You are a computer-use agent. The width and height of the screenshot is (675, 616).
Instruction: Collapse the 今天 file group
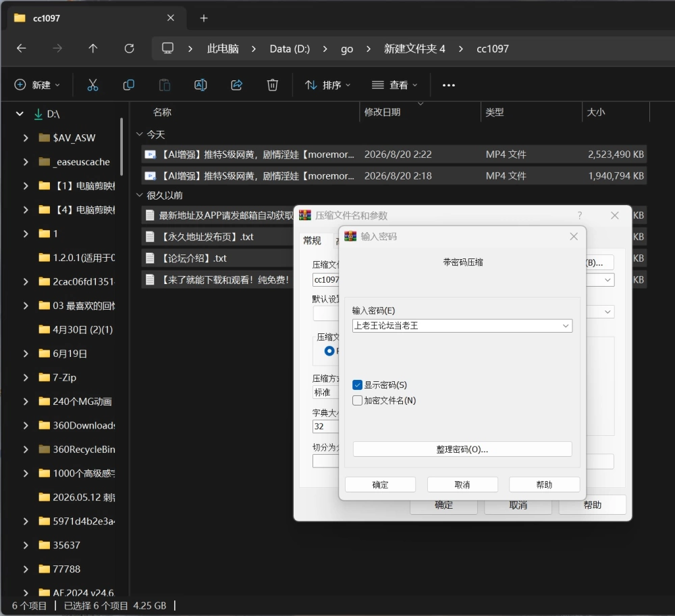point(140,134)
